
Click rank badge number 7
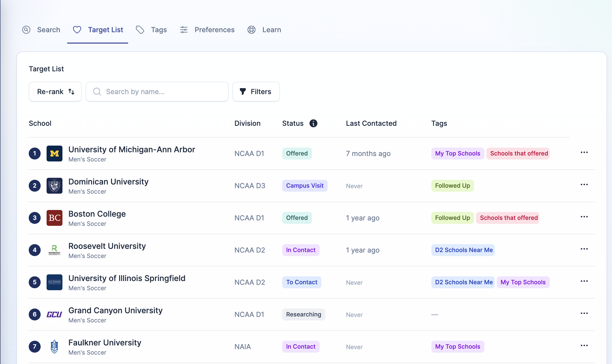click(x=35, y=347)
